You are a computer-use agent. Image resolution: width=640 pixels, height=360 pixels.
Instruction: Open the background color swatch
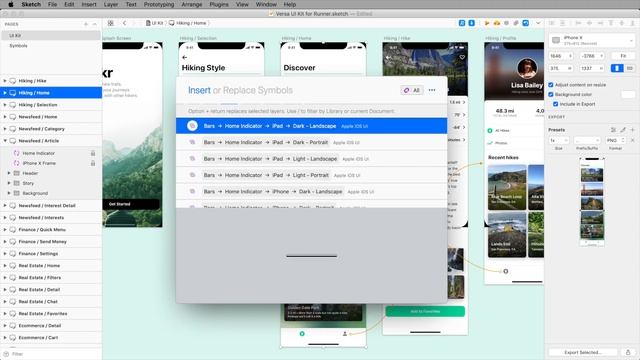point(628,94)
